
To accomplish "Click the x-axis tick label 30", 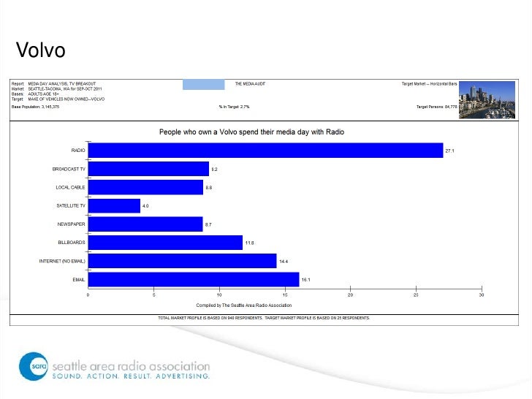I will [x=482, y=295].
